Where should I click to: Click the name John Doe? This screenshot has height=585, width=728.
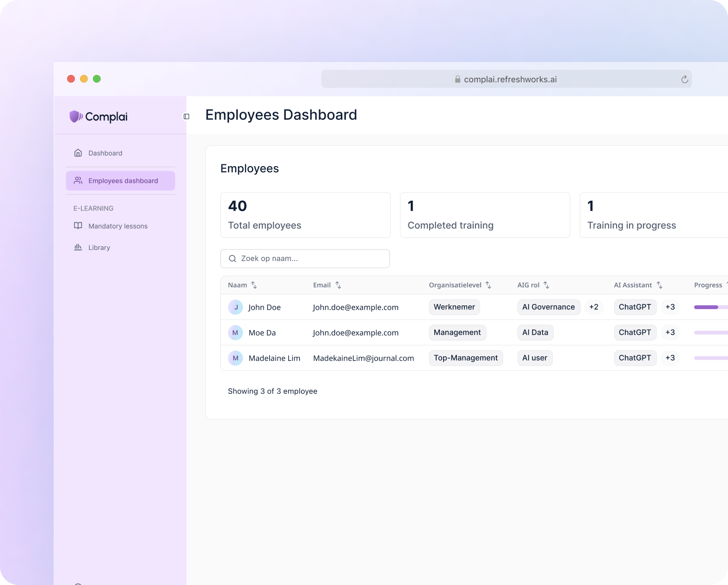click(x=265, y=307)
